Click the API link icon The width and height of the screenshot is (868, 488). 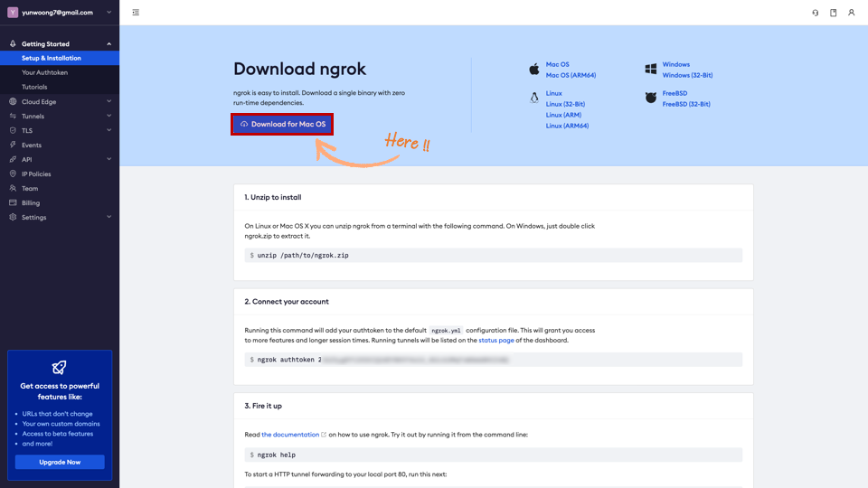point(13,159)
